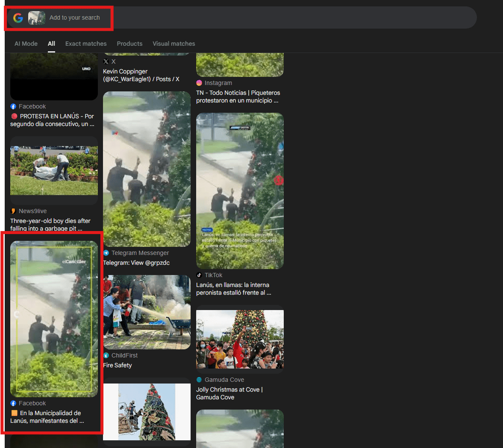Click the X logo icon above Kevin Coppinger

coord(106,61)
